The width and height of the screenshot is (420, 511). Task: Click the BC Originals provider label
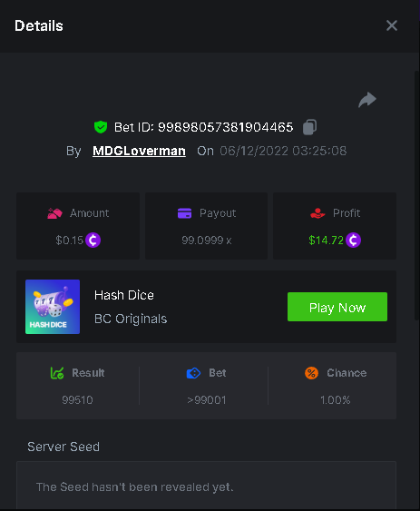coord(131,319)
